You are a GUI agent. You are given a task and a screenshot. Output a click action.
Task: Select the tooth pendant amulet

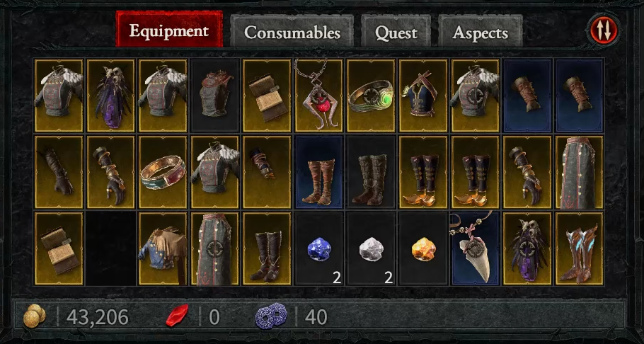point(475,248)
